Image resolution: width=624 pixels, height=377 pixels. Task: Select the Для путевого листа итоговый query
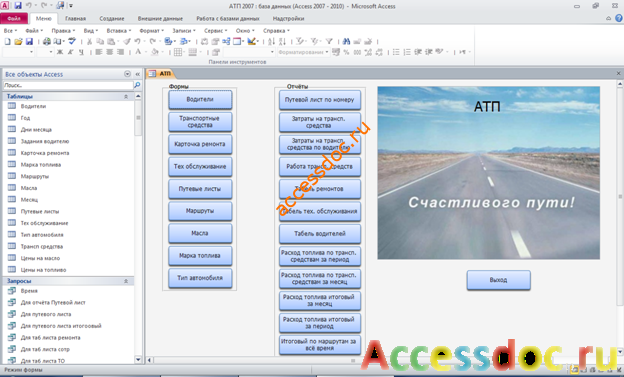[61, 326]
